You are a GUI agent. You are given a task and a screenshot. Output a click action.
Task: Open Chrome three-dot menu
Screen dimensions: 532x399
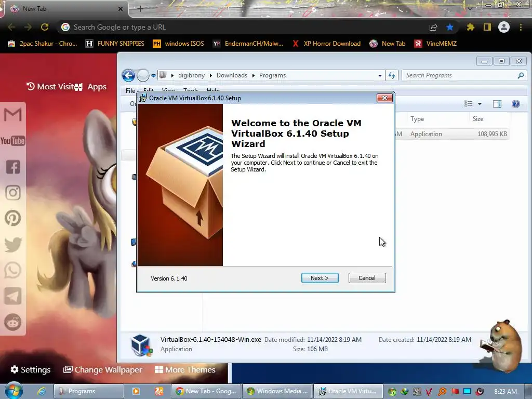[x=521, y=27]
